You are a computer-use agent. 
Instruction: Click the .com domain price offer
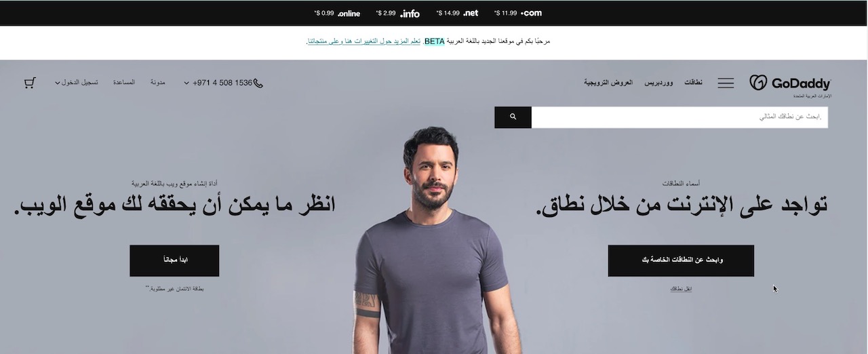(x=518, y=13)
